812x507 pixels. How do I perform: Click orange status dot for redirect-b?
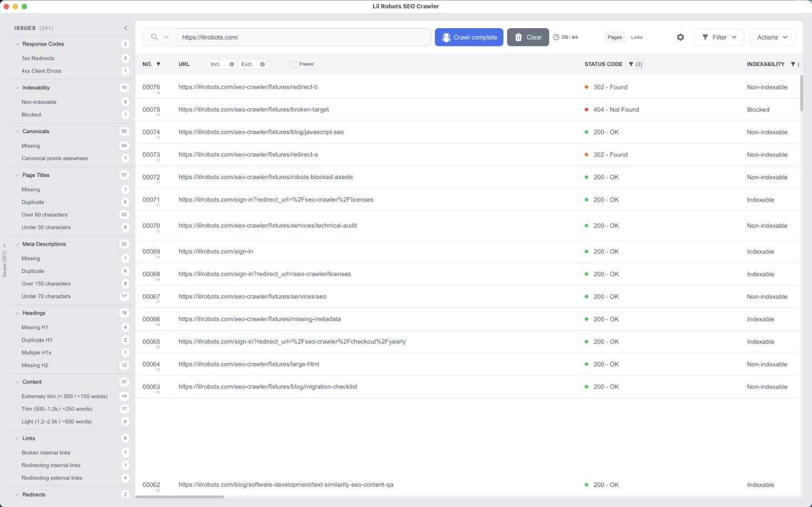pos(586,87)
